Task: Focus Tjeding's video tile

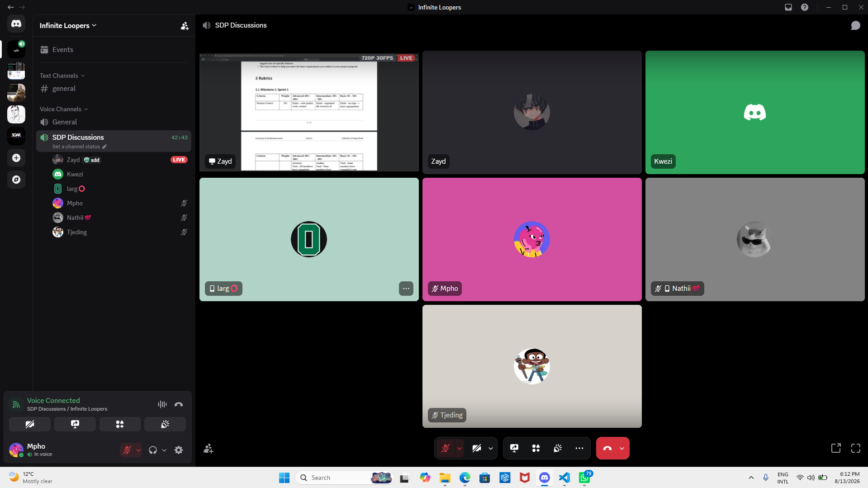Action: click(x=532, y=366)
